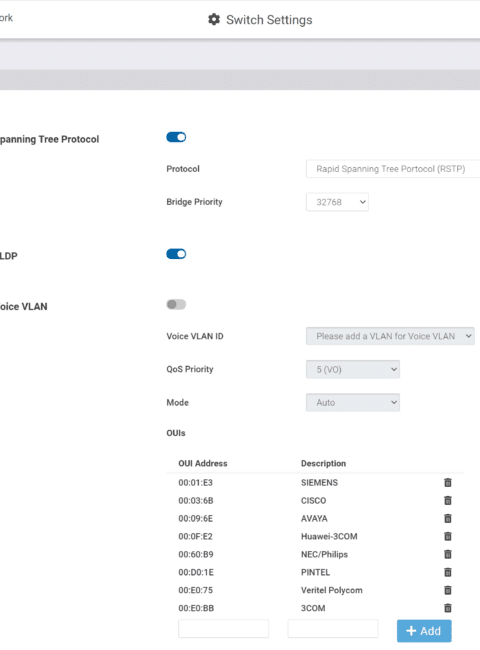This screenshot has width=480, height=650.
Task: Click the Description column header
Action: pos(323,463)
